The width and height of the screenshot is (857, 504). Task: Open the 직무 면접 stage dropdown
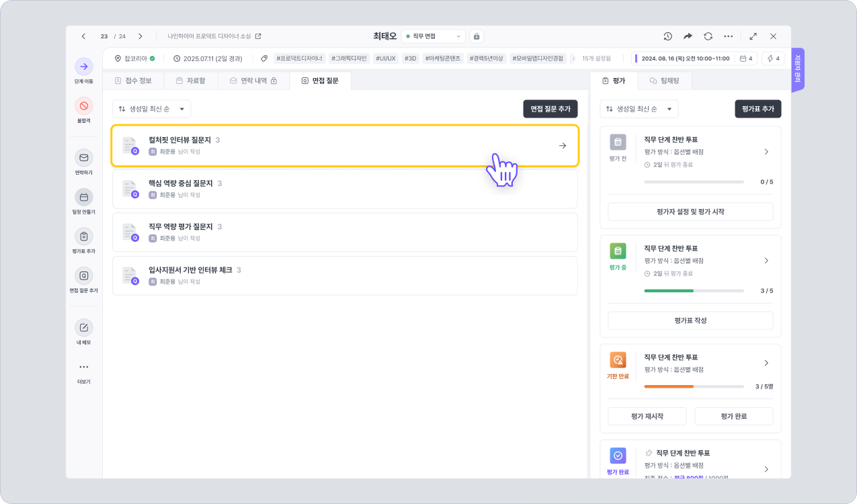pyautogui.click(x=433, y=36)
